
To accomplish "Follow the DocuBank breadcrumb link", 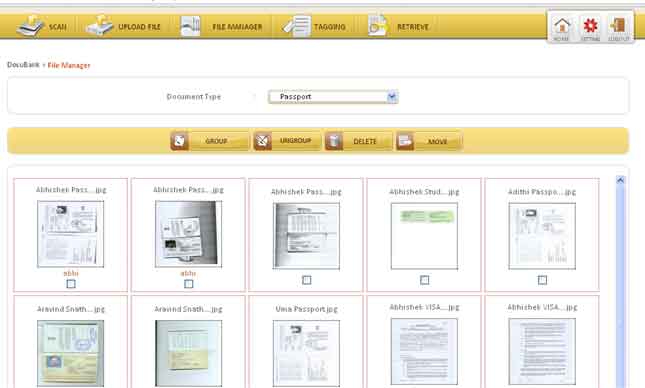I will [23, 65].
